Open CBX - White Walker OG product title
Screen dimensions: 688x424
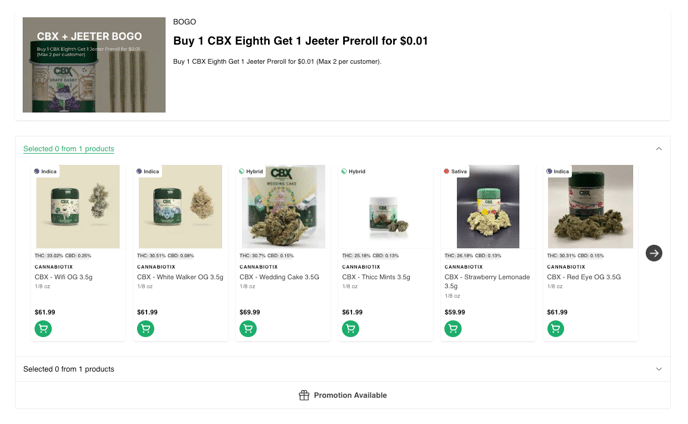180,277
